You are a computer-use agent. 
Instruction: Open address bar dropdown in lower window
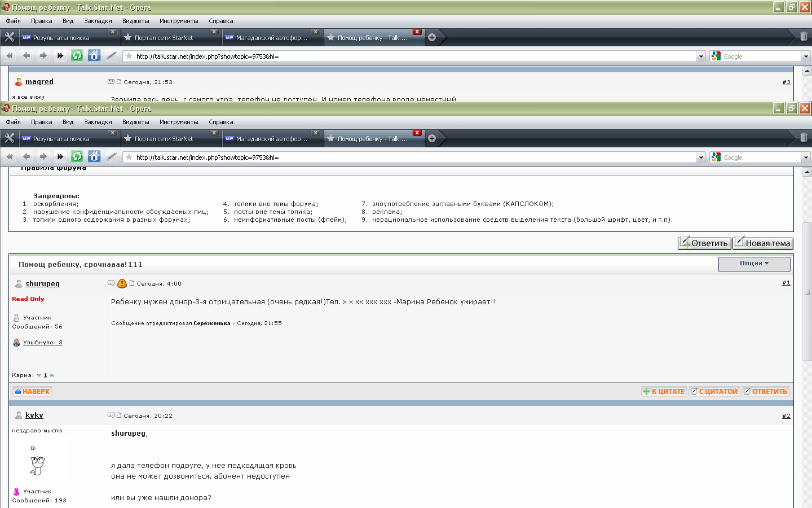click(x=701, y=157)
